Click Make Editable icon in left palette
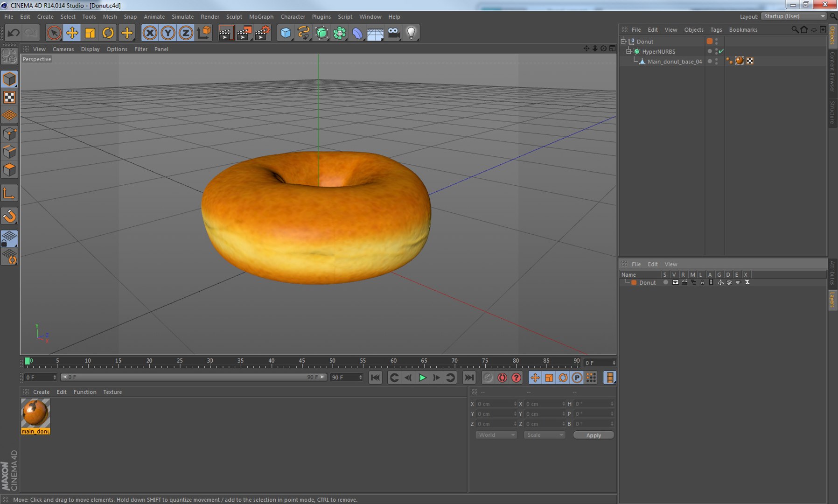 coord(9,56)
